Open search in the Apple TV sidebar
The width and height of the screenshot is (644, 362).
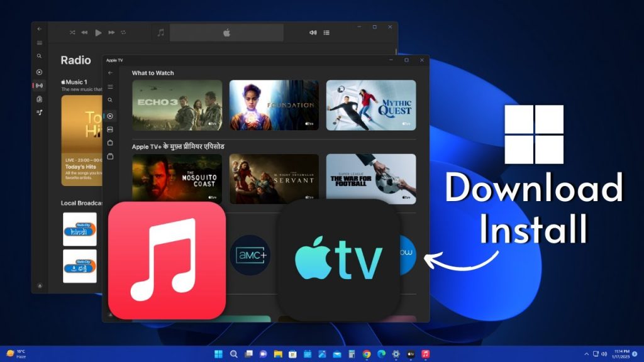[110, 100]
